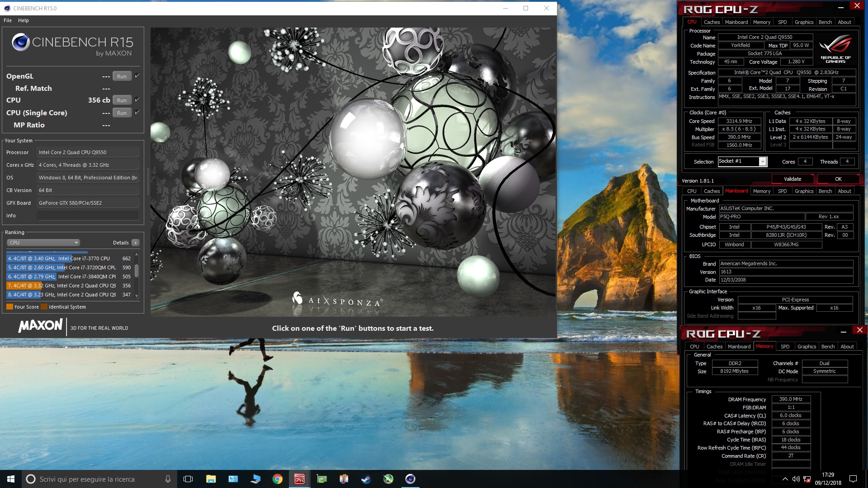Minimize the Memory CPU-Z window
This screenshot has height=488, width=868.
(x=843, y=332)
